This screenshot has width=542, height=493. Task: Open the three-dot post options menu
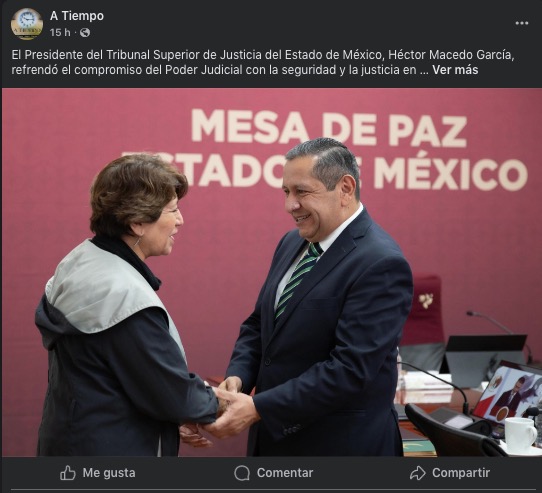(x=522, y=23)
